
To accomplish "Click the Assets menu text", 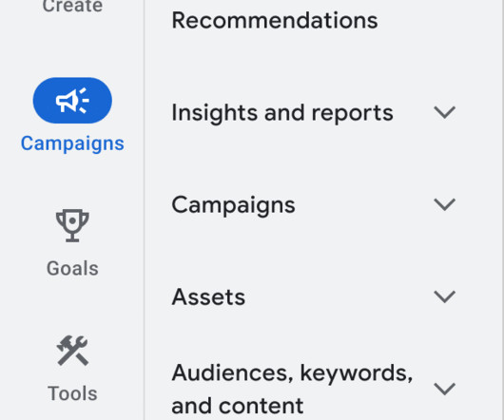I will pos(208,297).
